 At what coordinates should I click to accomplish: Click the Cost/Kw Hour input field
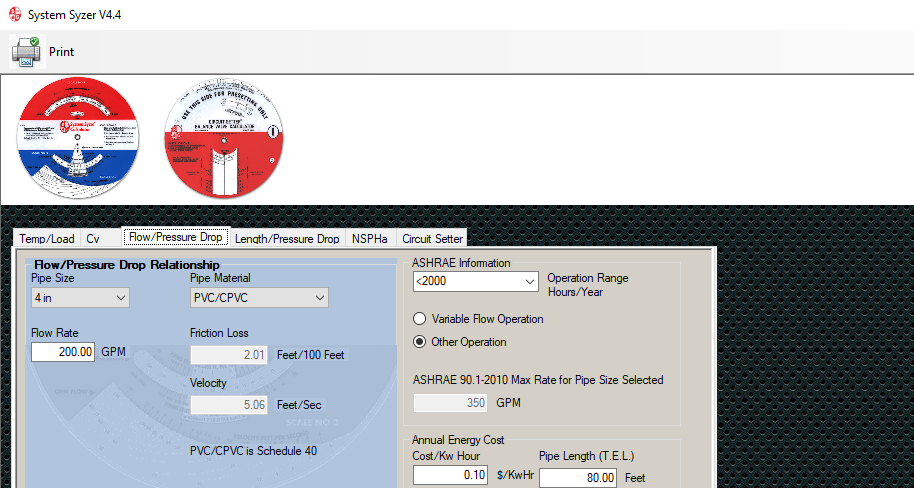pyautogui.click(x=450, y=475)
